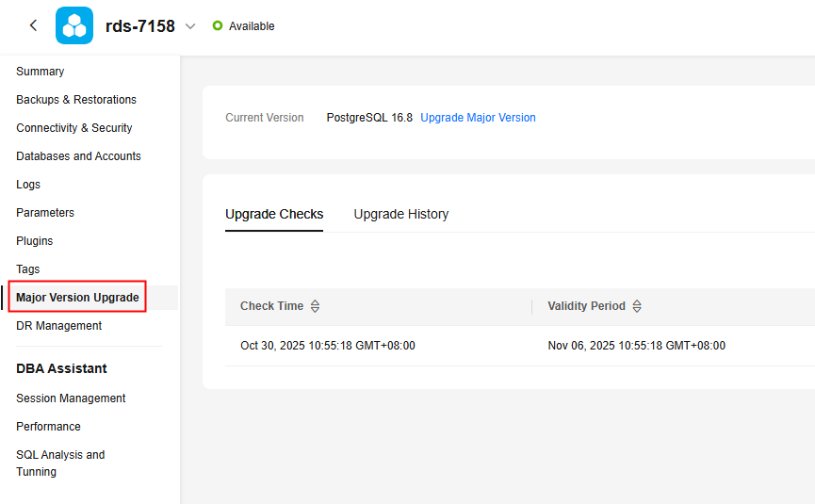Image resolution: width=815 pixels, height=504 pixels.
Task: Open Summary in the sidebar
Action: [41, 72]
